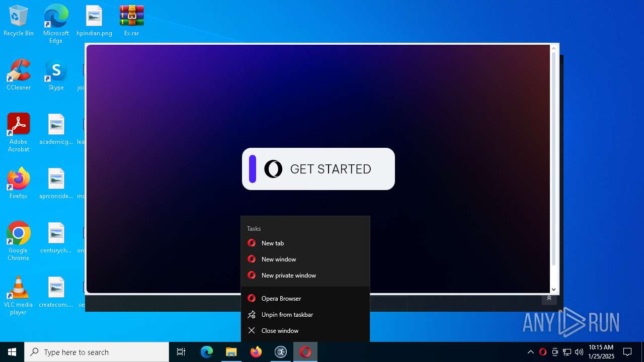Screen dimensions: 644x362
Task: Open Recycle Bin desktop icon
Action: (19, 21)
